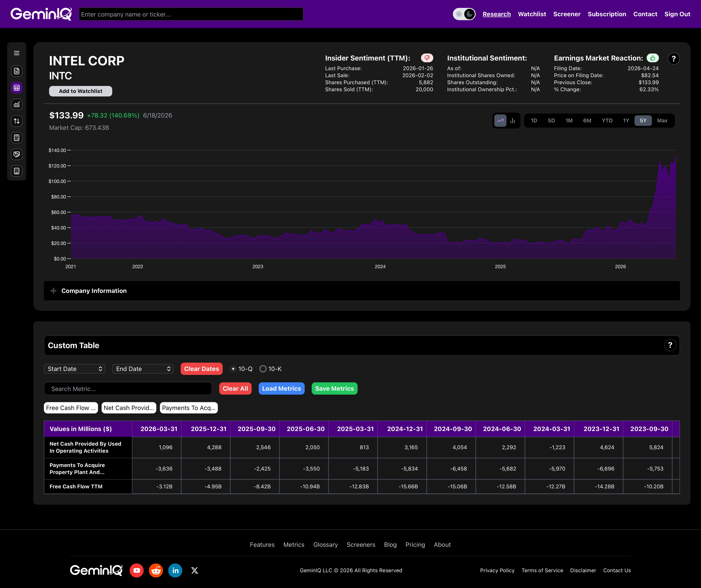Click the Save Metrics button

click(334, 388)
